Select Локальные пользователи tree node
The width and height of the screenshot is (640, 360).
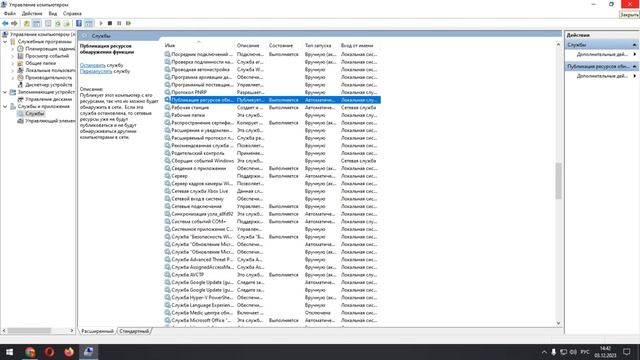tap(46, 70)
